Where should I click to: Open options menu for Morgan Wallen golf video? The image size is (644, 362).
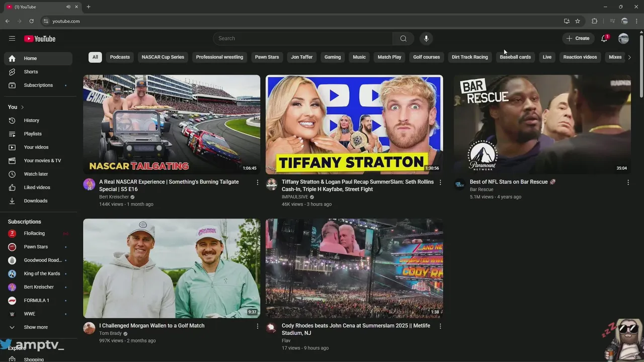[258, 326]
